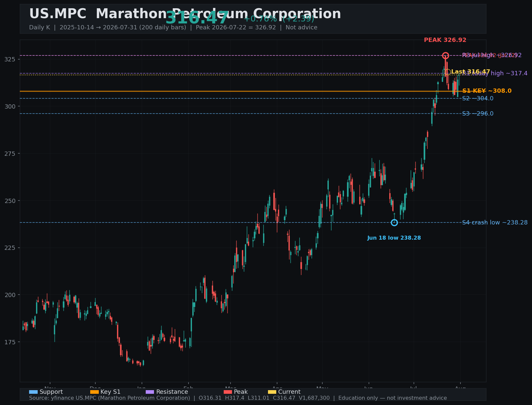Click the "Resistance" legend label
The width and height of the screenshot is (532, 405).
(172, 392)
